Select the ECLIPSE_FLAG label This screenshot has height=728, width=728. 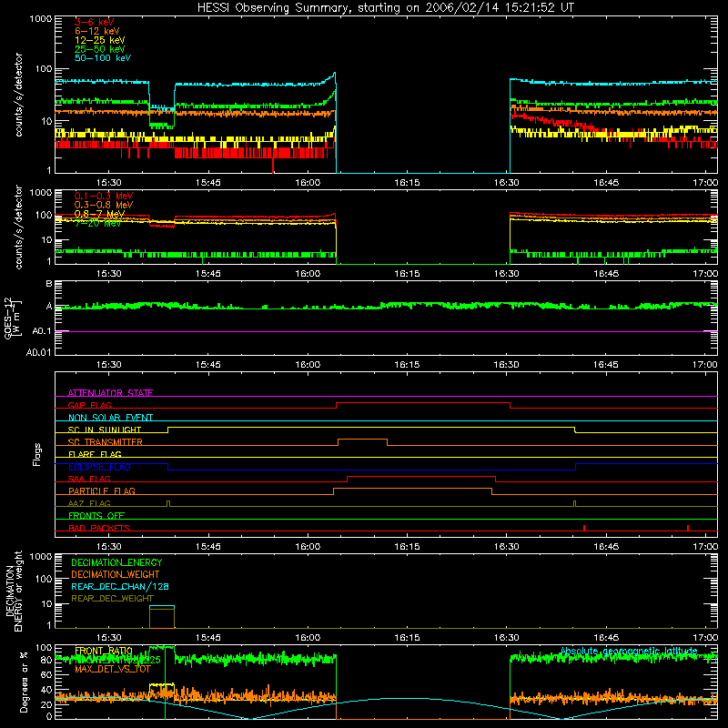point(99,467)
